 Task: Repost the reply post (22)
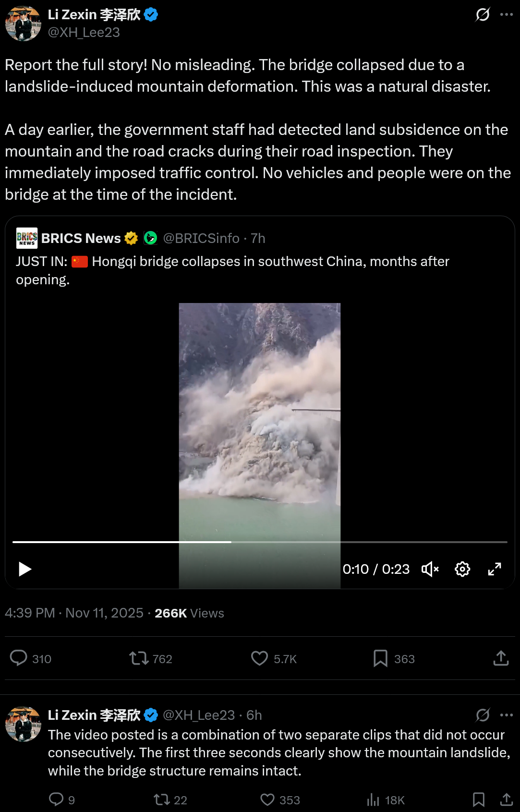click(x=170, y=800)
